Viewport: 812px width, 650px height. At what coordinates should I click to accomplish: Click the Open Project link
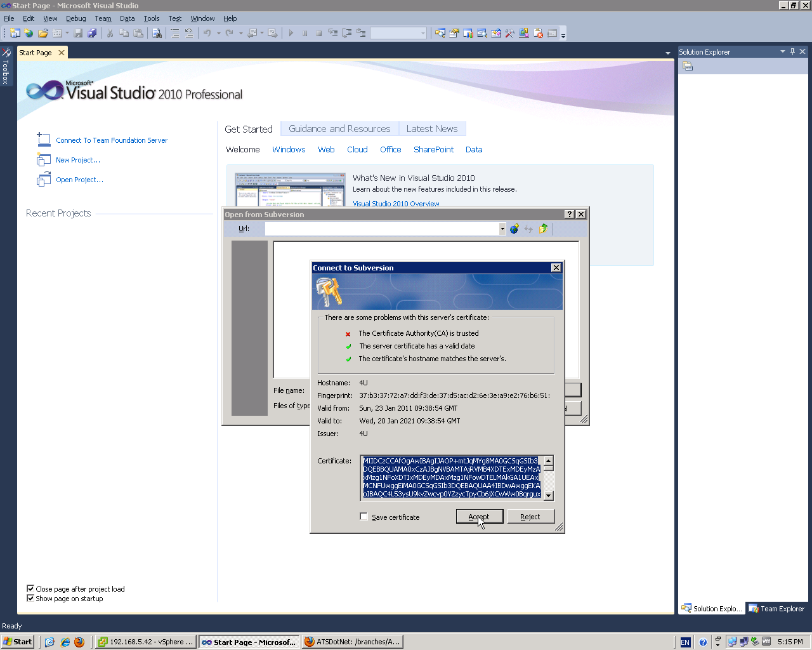click(x=79, y=180)
